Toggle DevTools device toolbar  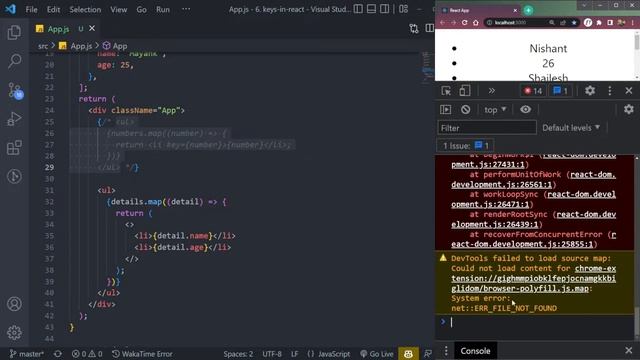[464, 91]
